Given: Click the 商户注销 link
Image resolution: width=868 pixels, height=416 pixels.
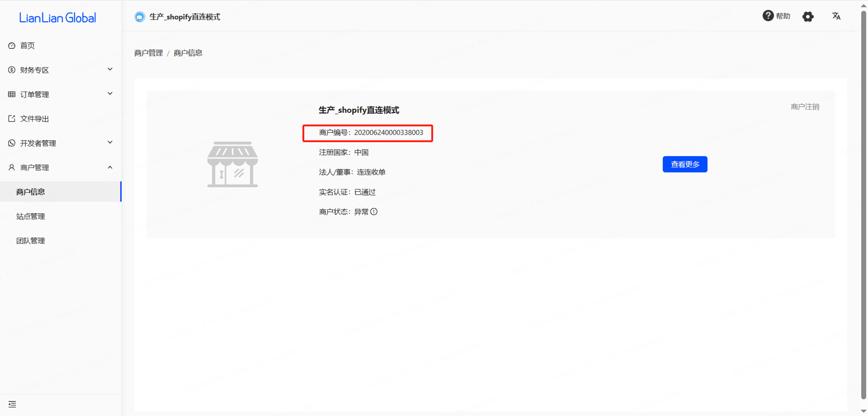Looking at the screenshot, I should coord(805,107).
